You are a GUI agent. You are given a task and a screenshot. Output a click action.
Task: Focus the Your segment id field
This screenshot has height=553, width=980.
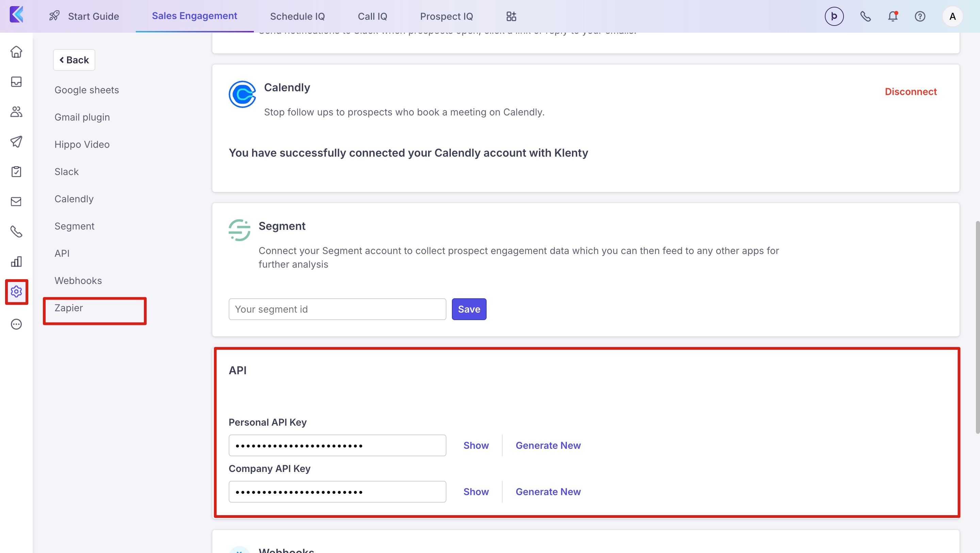[337, 309]
